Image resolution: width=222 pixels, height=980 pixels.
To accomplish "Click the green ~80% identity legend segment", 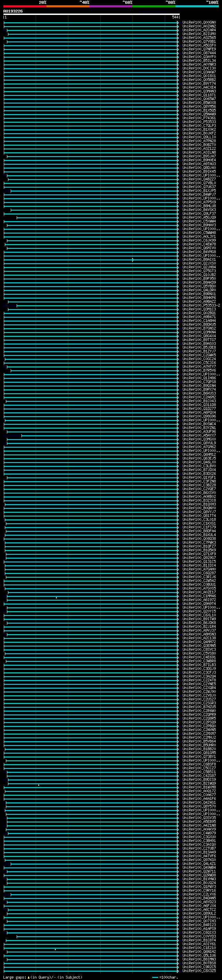I will tap(154, 6).
